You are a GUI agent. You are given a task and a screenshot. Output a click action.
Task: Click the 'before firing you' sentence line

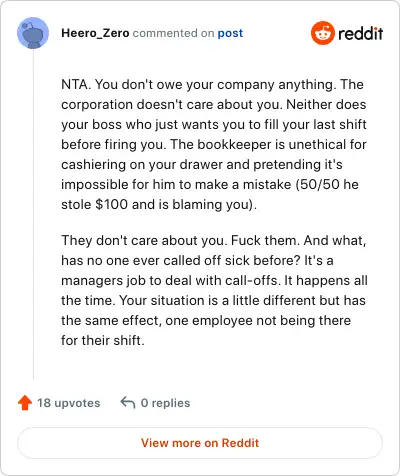click(x=214, y=145)
